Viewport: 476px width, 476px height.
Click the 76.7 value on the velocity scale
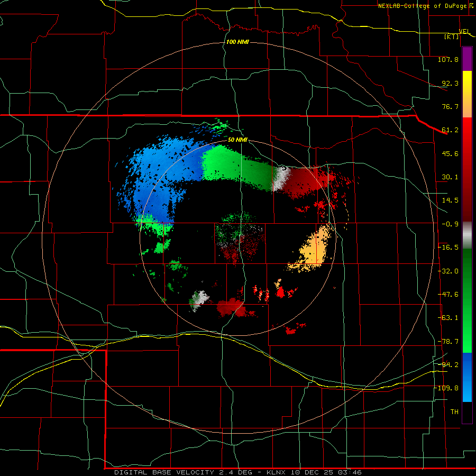click(x=450, y=106)
